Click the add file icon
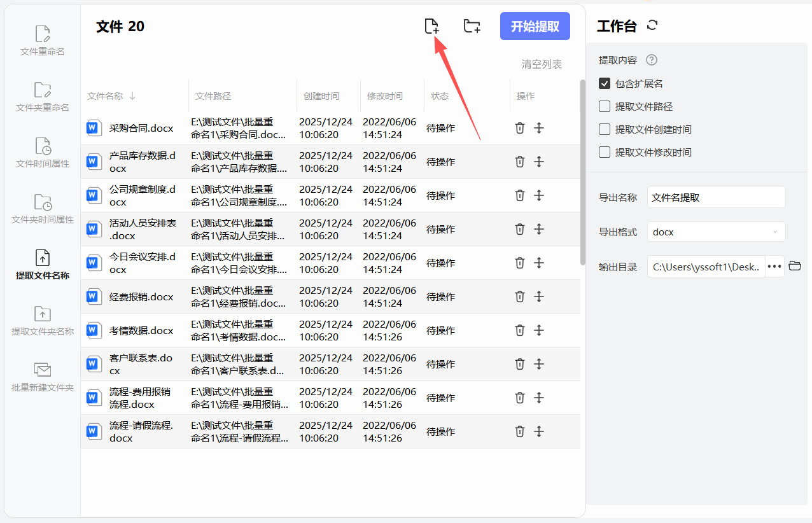Screen dimensions: 812x523 click(x=431, y=26)
